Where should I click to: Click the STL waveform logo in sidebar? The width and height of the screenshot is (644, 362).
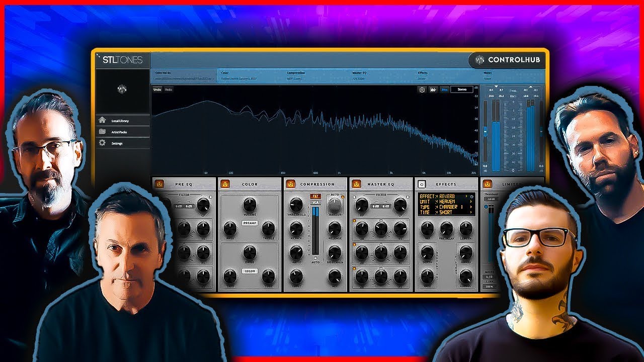click(122, 89)
